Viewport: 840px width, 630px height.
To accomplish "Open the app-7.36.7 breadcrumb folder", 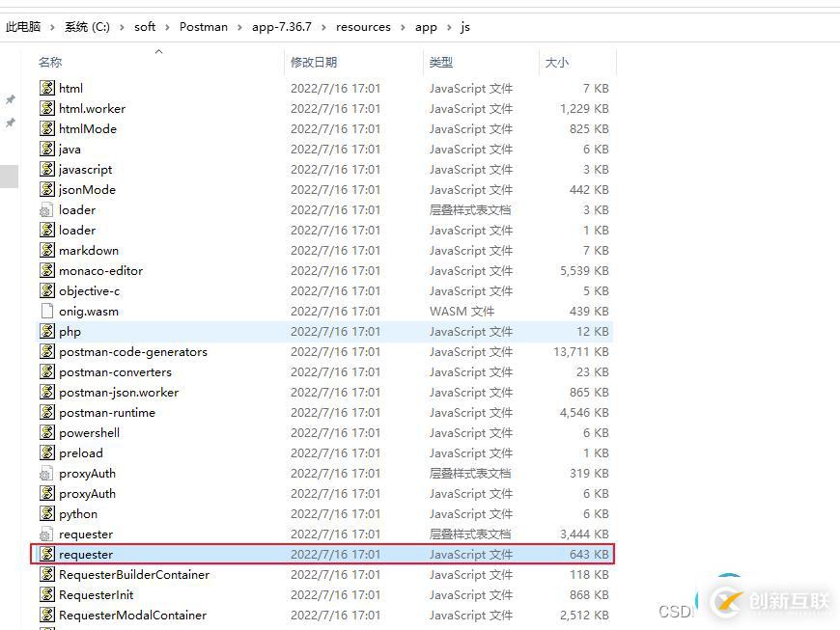I will point(282,27).
